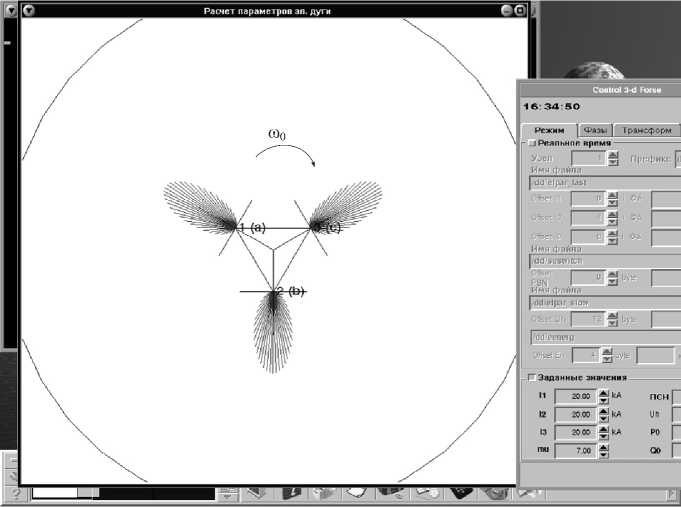
Task: Toggle the Заданные значения checkbox
Action: [531, 377]
